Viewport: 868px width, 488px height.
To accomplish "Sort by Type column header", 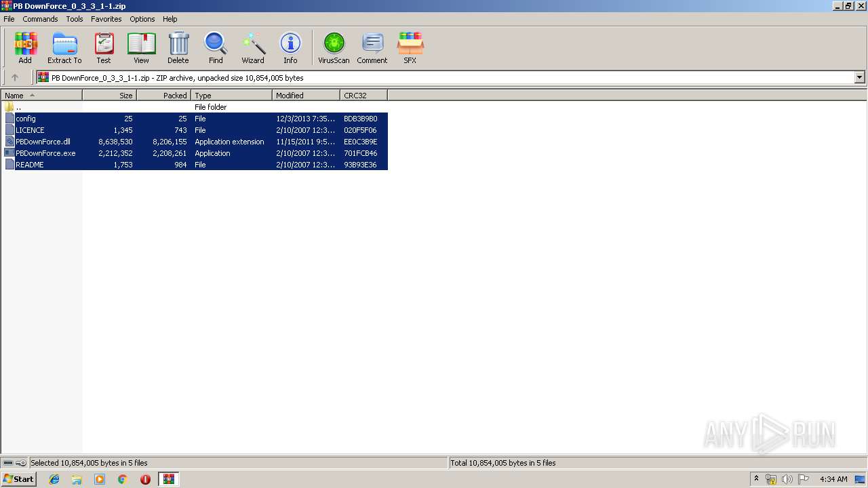I will [232, 95].
